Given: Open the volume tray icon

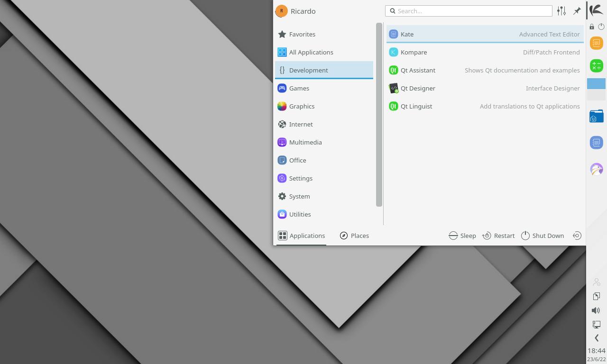Looking at the screenshot, I should click(597, 310).
